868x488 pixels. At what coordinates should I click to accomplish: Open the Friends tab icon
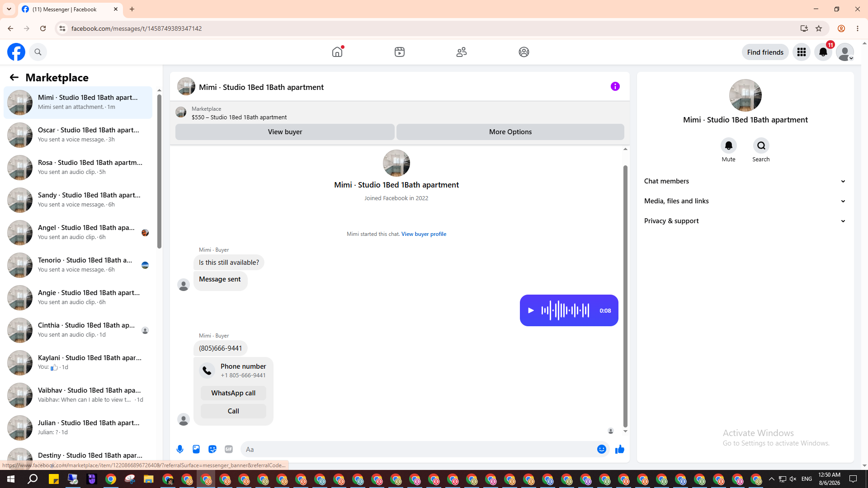click(462, 52)
